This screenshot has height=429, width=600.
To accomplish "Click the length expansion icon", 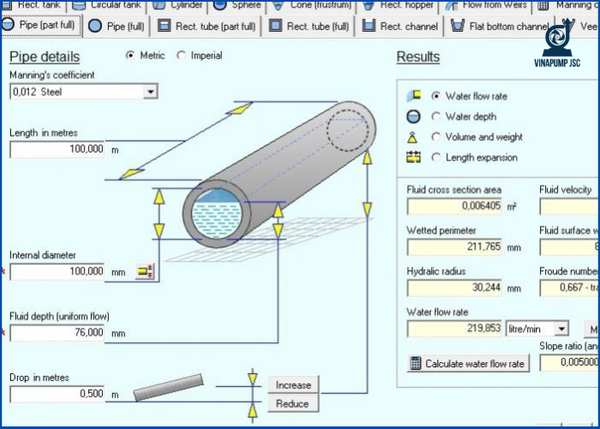I will point(413,157).
